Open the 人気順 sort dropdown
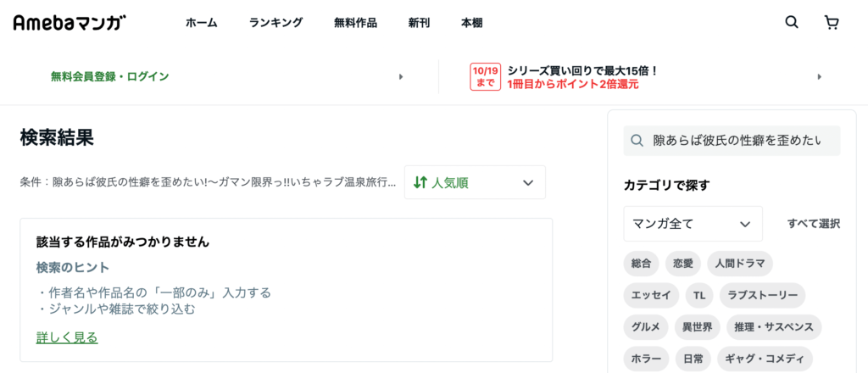This screenshot has width=868, height=373. pos(475,182)
